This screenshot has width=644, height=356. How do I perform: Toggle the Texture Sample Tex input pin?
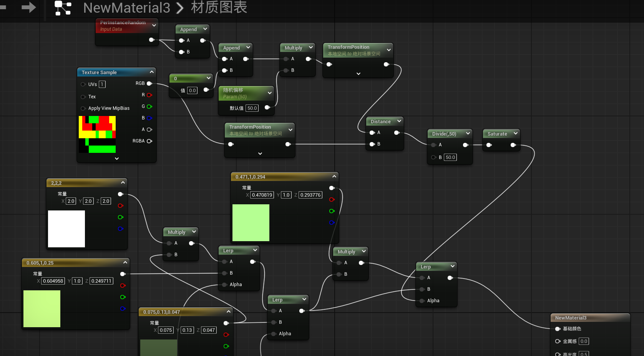click(83, 97)
